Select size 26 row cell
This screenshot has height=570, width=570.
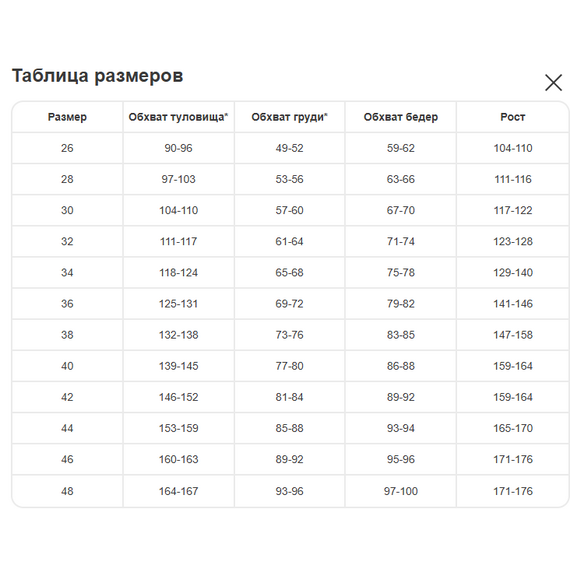[x=67, y=148]
